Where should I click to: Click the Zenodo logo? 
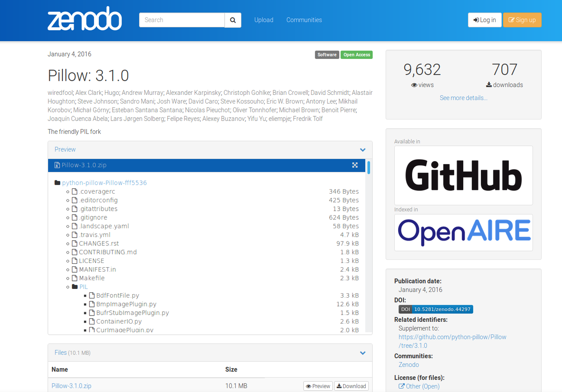pyautogui.click(x=85, y=20)
